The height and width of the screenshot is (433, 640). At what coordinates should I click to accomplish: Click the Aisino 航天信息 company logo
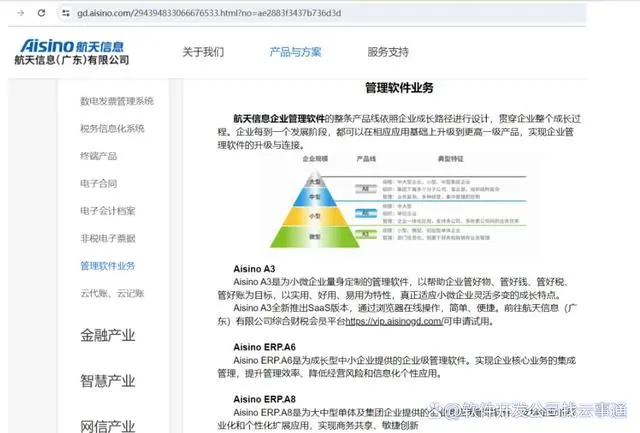[72, 52]
